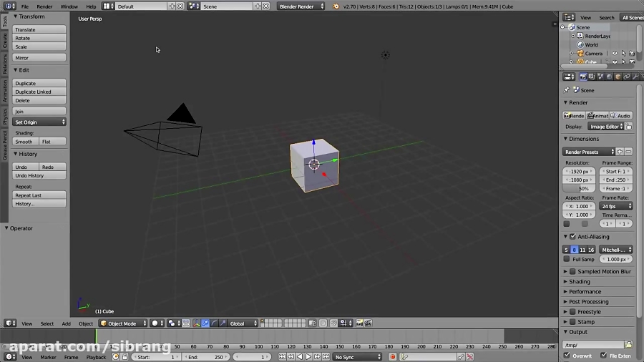The height and width of the screenshot is (362, 644).
Task: Disable the Anti-Aliasing checkbox
Action: tap(572, 236)
